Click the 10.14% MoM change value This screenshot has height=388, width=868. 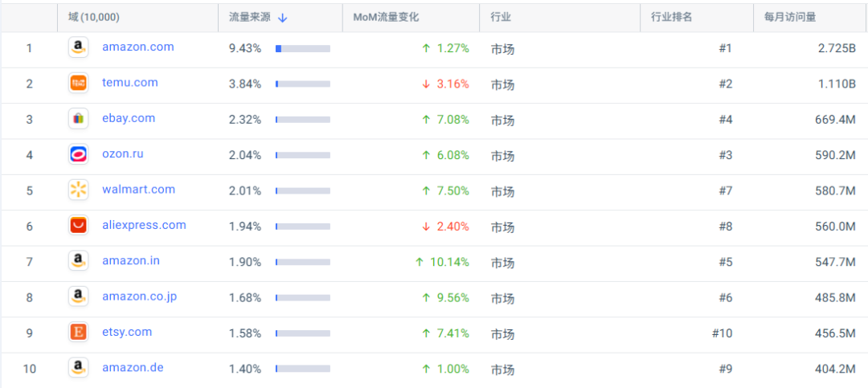[449, 262]
